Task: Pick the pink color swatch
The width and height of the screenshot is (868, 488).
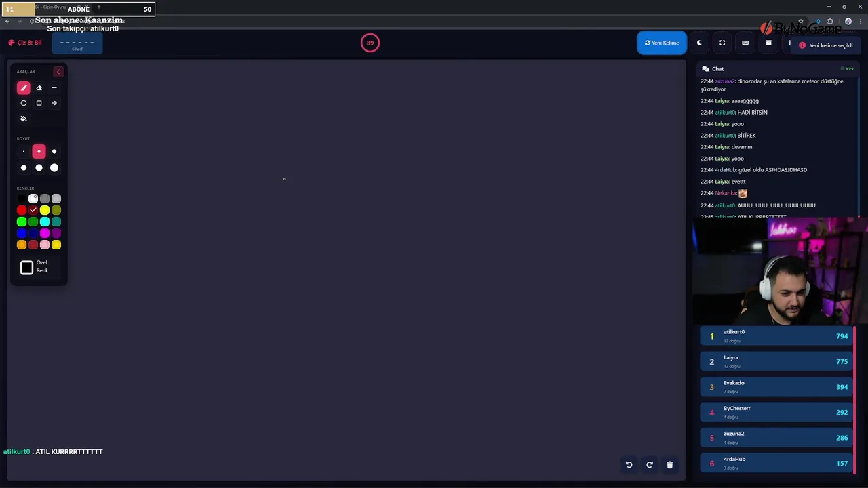Action: (45, 245)
